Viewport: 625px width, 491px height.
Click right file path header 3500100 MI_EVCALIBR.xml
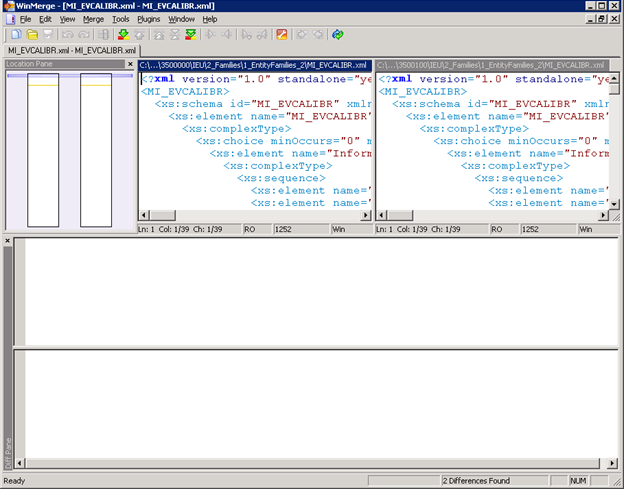tap(493, 65)
